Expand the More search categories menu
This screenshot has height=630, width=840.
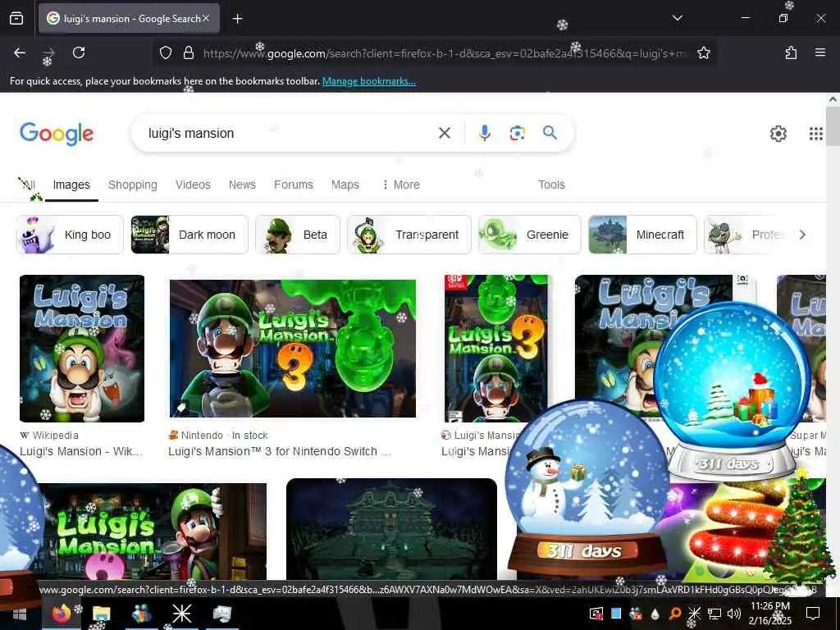point(400,185)
